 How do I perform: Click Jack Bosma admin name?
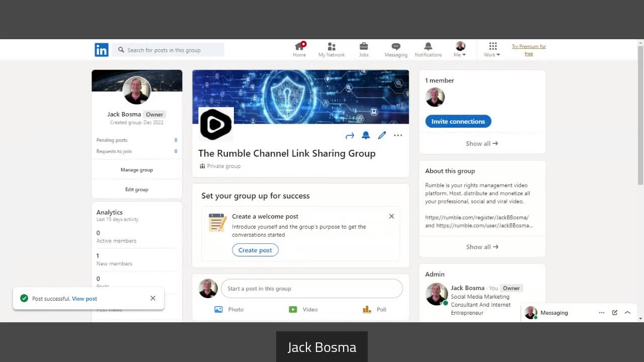point(467,288)
